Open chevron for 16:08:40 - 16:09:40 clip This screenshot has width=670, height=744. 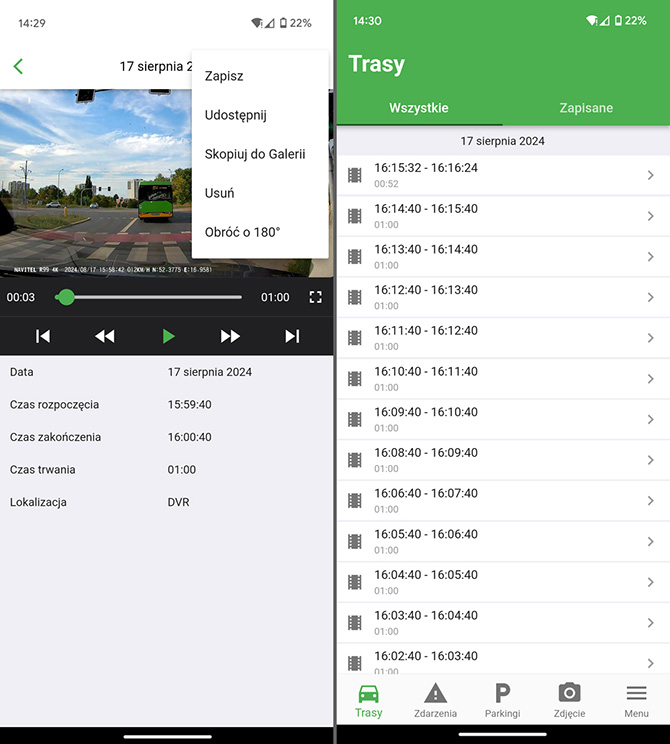[651, 460]
